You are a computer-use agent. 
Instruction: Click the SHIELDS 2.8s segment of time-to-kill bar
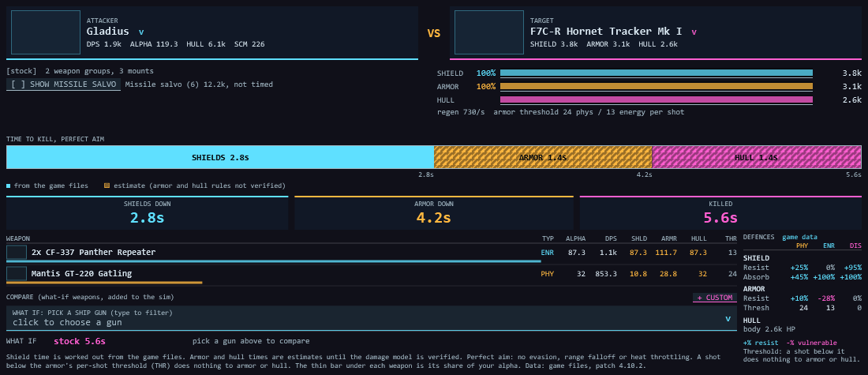220,157
